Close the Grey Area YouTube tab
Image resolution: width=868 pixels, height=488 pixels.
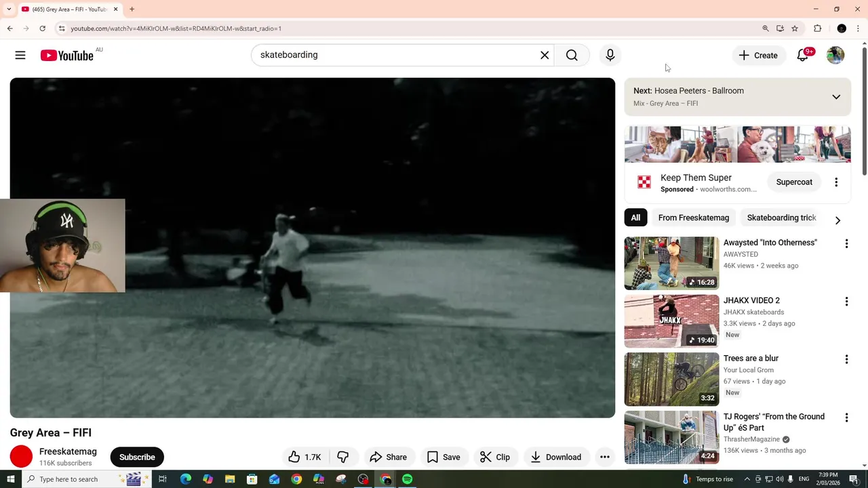[115, 9]
